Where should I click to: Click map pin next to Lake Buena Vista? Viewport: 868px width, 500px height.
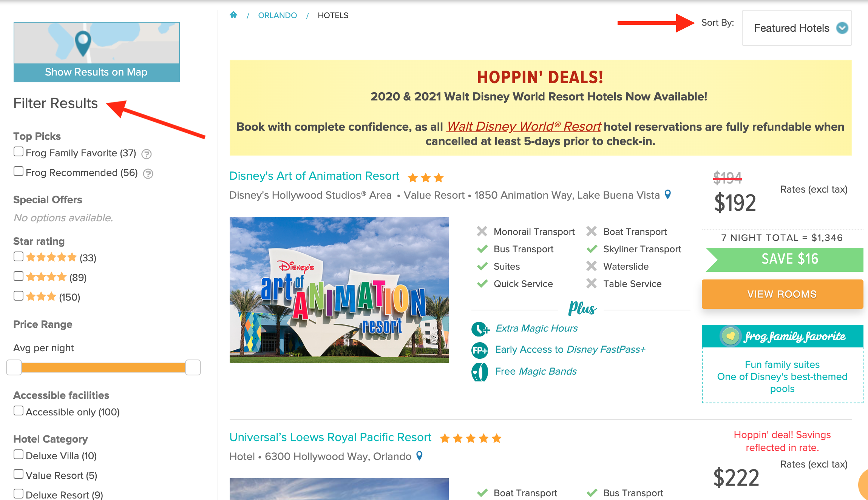(668, 194)
